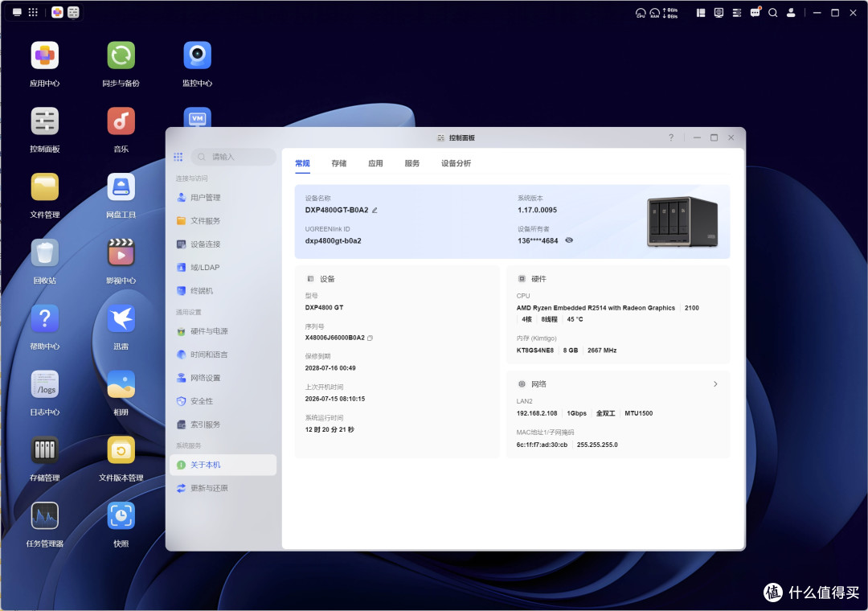The image size is (868, 611).
Task: Open the 设备分析 device analysis tab
Action: click(x=457, y=163)
